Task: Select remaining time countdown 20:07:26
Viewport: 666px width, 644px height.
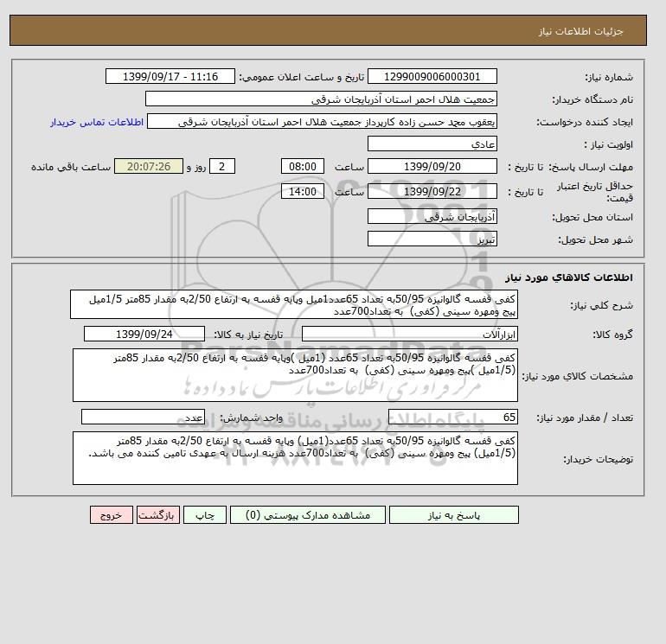Action: tap(149, 167)
